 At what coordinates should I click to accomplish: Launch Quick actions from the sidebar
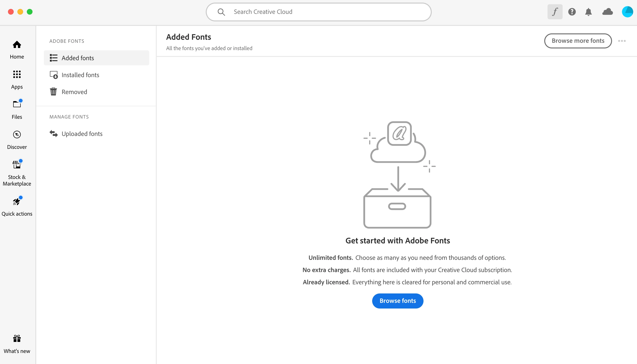tap(17, 206)
